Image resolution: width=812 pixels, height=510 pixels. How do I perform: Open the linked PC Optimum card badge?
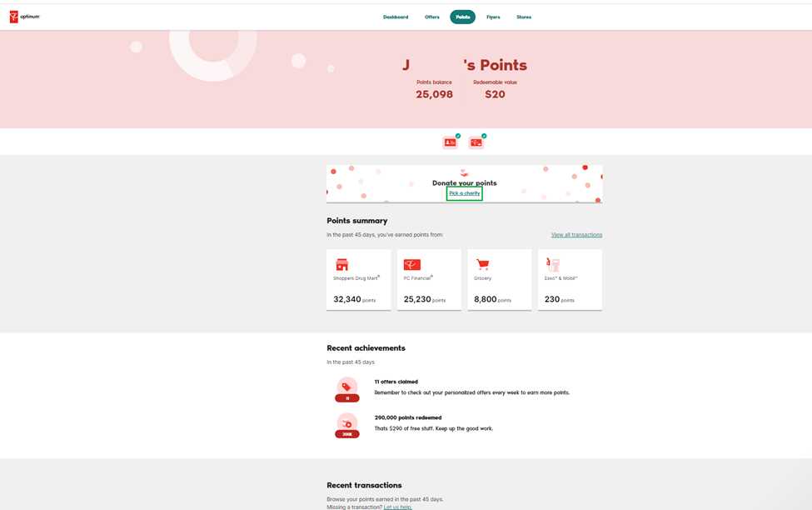tap(476, 142)
